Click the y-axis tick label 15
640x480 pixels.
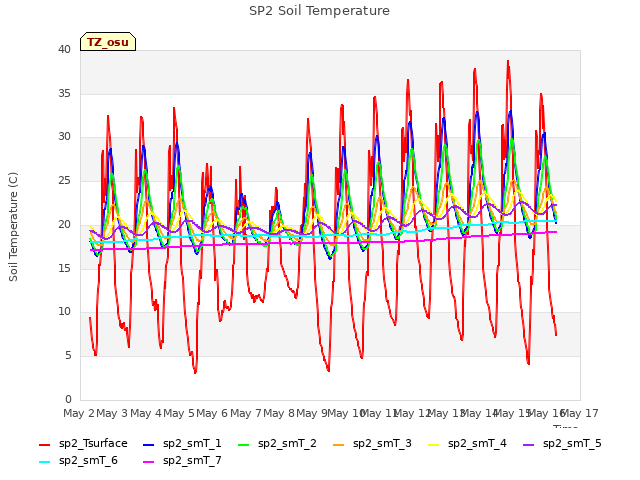click(x=64, y=268)
